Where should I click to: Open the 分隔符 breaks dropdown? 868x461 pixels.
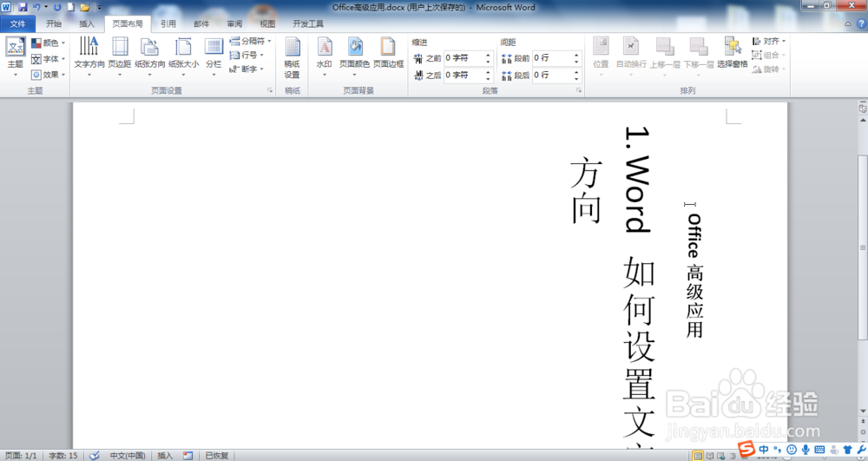pyautogui.click(x=250, y=41)
